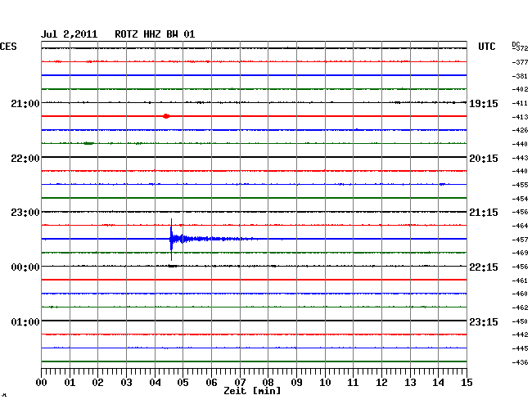
Task: Click the DC offset value -372
Action: point(521,48)
